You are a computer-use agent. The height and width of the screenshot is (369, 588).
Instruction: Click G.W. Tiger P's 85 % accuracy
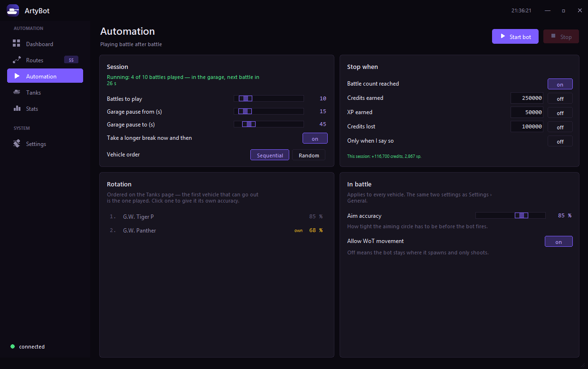pos(316,216)
